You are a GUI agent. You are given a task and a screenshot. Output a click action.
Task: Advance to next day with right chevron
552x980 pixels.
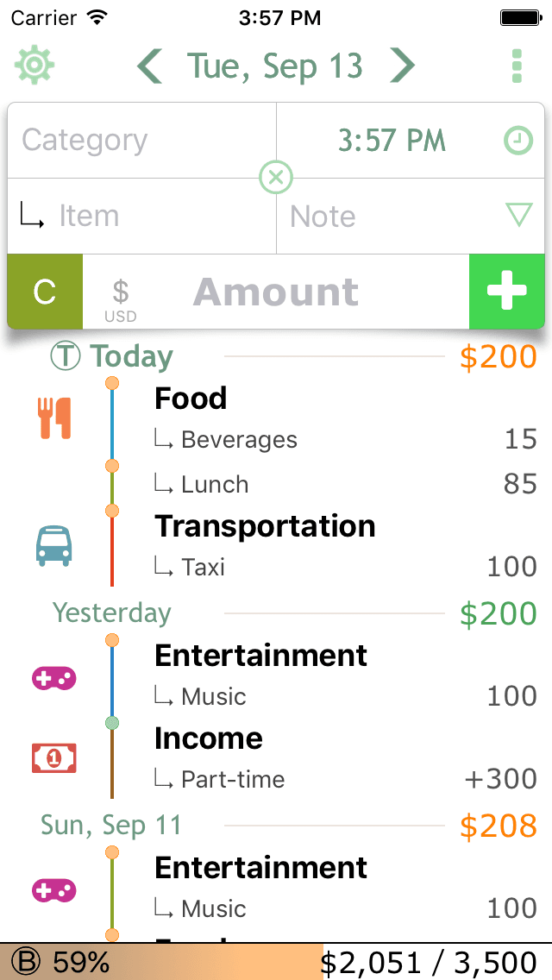(x=402, y=65)
